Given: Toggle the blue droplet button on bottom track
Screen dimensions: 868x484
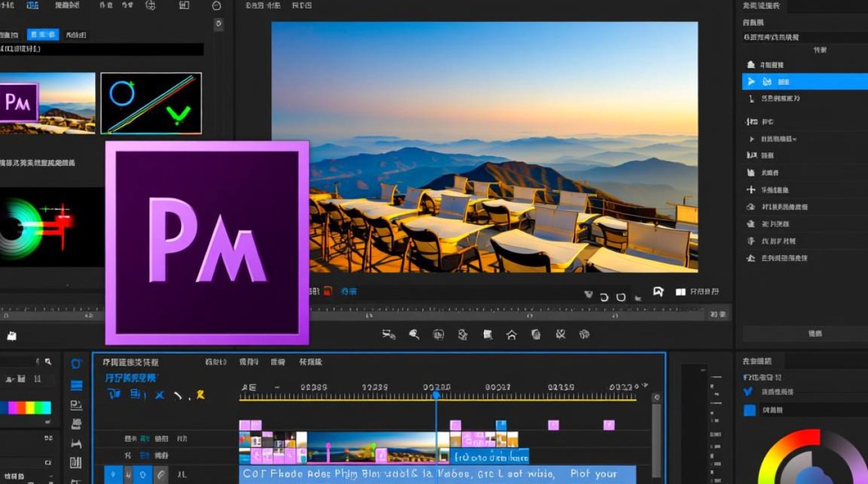Looking at the screenshot, I should 114,474.
